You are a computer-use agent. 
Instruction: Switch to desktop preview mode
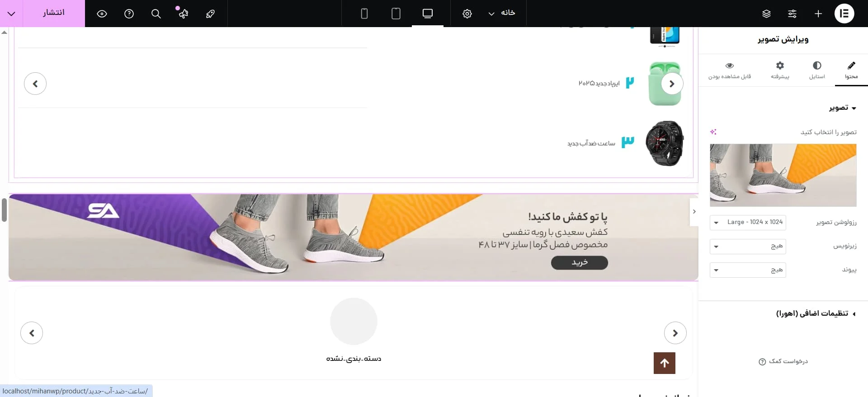[428, 14]
